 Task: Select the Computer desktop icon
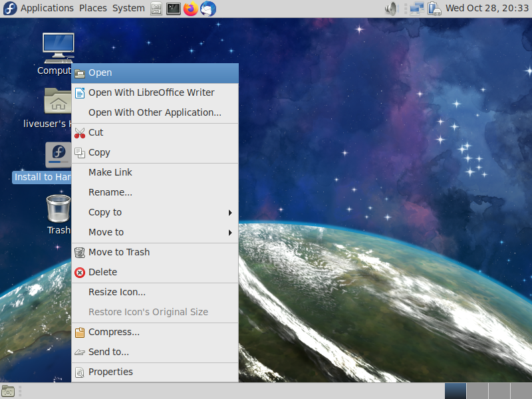(58, 48)
